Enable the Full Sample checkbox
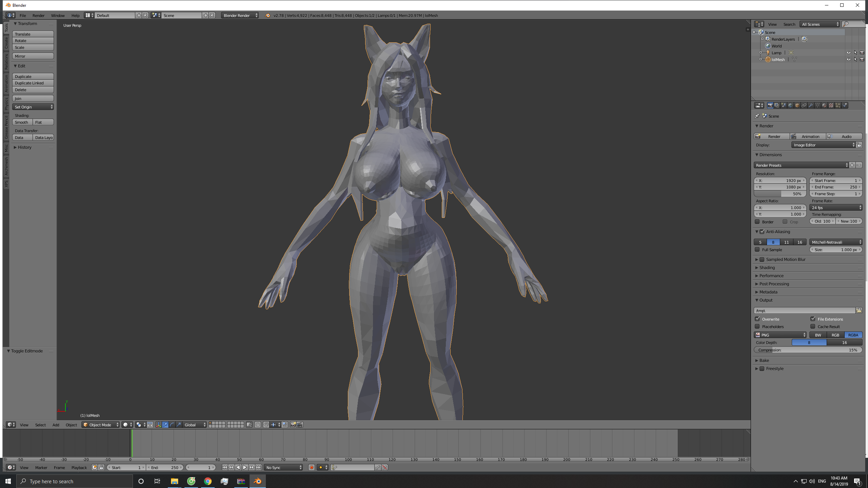 (x=757, y=249)
